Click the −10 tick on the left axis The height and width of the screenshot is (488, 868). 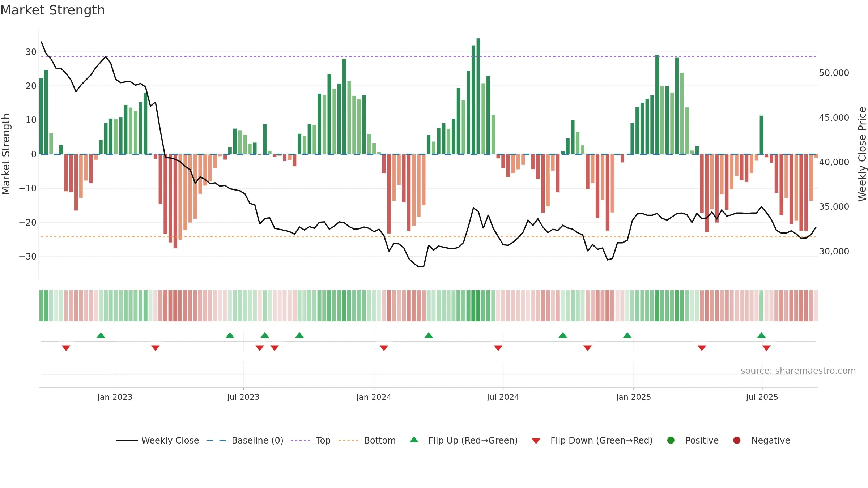[x=28, y=188]
